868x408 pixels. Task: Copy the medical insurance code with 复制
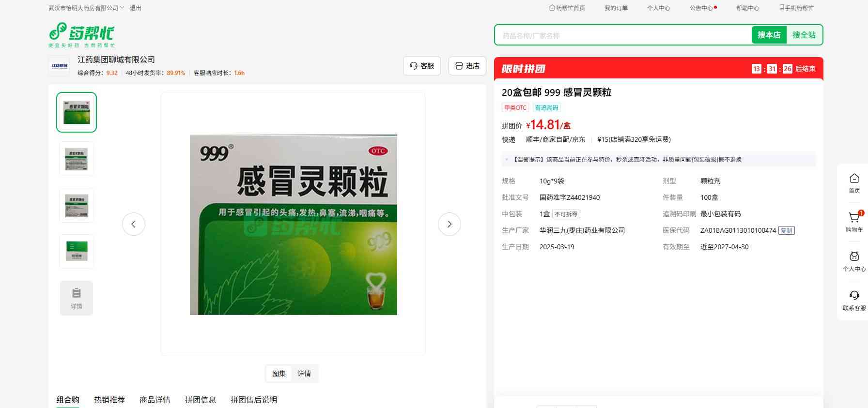pos(786,231)
